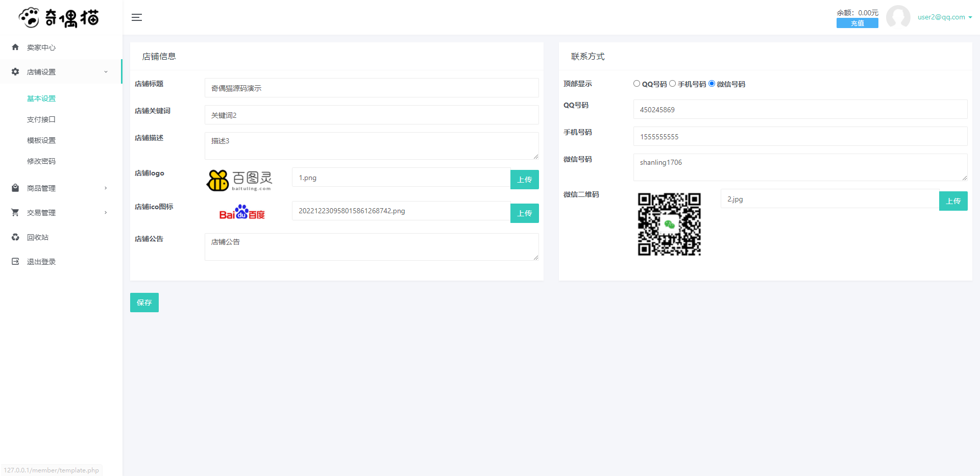Image resolution: width=980 pixels, height=476 pixels.
Task: Click the hamburger menu toggle icon
Action: point(137,17)
